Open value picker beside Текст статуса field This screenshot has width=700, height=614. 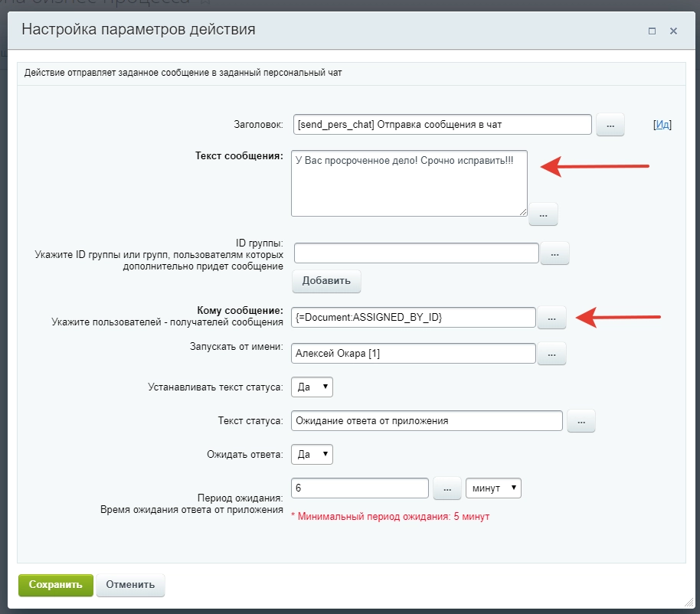click(x=581, y=420)
